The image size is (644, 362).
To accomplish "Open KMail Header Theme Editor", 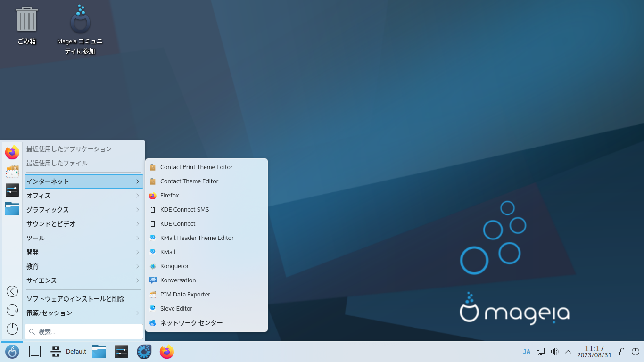I will coord(206,238).
